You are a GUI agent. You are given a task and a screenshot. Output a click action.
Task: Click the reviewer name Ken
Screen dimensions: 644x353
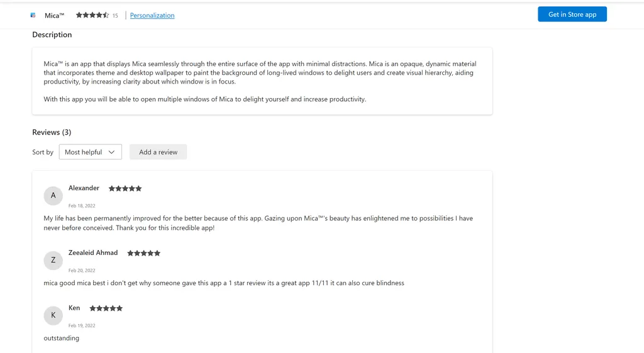coord(74,308)
